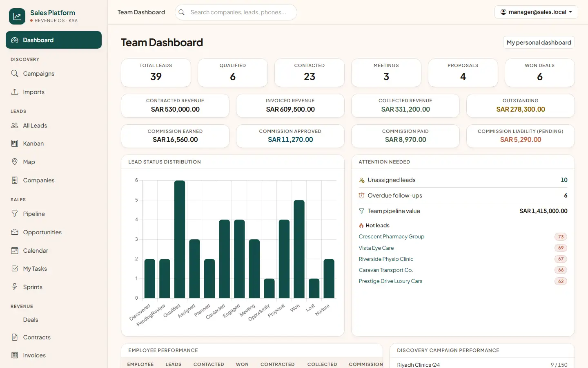Click the Commission Paid SAR 8,970.00 card
Image resolution: width=588 pixels, height=368 pixels.
pos(405,136)
